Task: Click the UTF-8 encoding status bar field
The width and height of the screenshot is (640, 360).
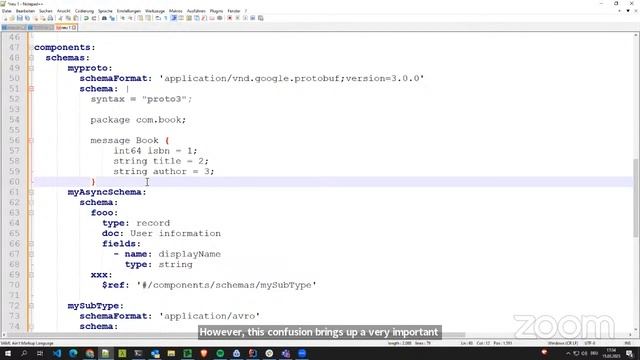Action: tap(589, 343)
